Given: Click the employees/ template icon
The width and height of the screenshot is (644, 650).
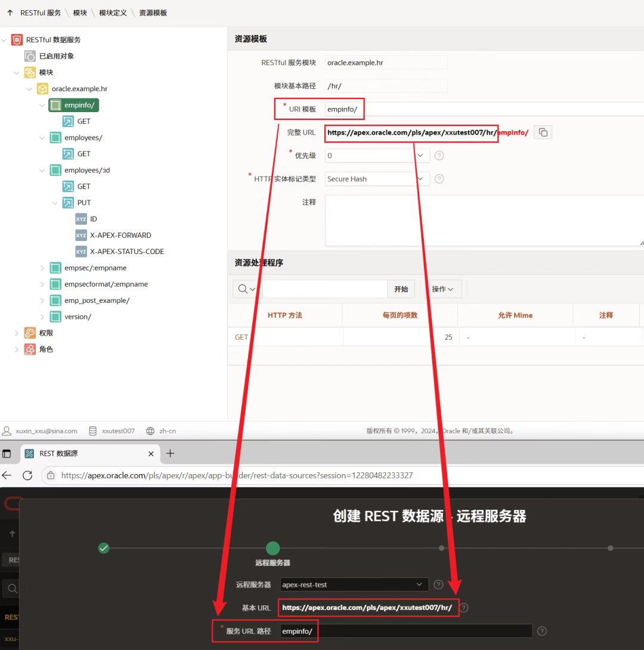Looking at the screenshot, I should pyautogui.click(x=55, y=138).
